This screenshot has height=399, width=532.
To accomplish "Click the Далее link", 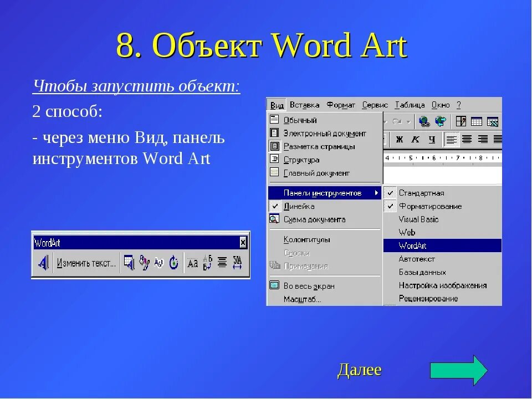I will click(x=360, y=370).
